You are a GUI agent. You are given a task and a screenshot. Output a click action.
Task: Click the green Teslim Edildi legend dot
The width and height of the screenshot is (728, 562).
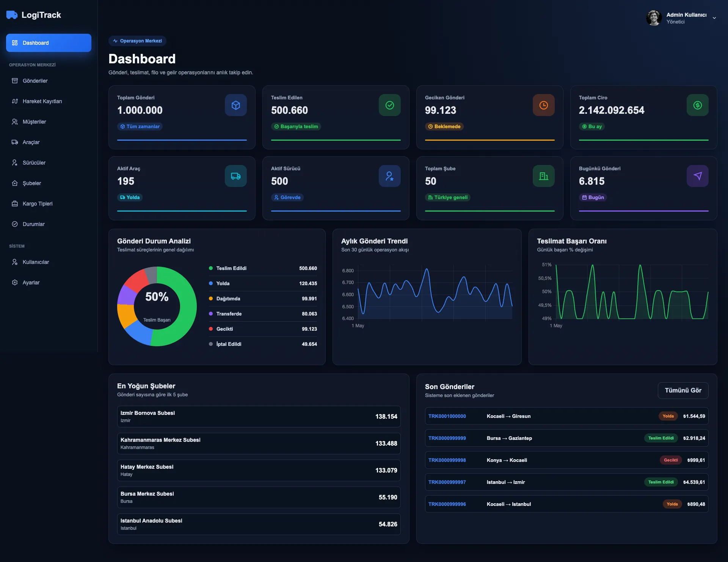click(211, 268)
